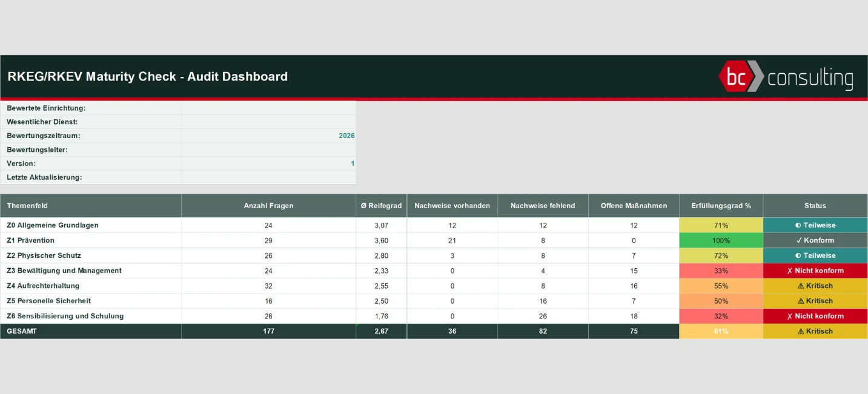868x394 pixels.
Task: Click the 50% Erfüllungsgrad cell for Z5
Action: (x=721, y=301)
